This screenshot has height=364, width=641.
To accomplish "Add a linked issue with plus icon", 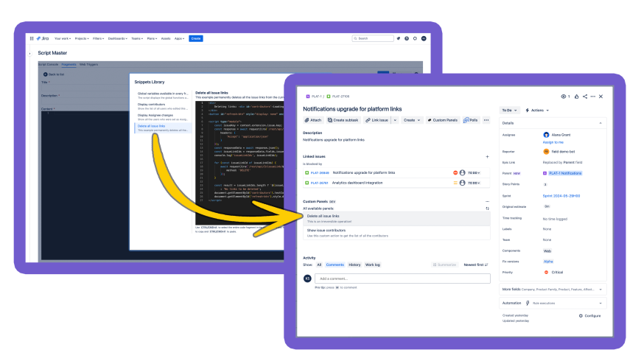I will coord(487,157).
